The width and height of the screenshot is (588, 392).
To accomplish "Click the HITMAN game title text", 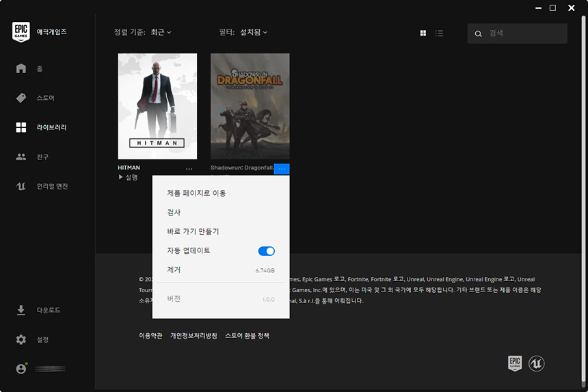I will pos(129,168).
